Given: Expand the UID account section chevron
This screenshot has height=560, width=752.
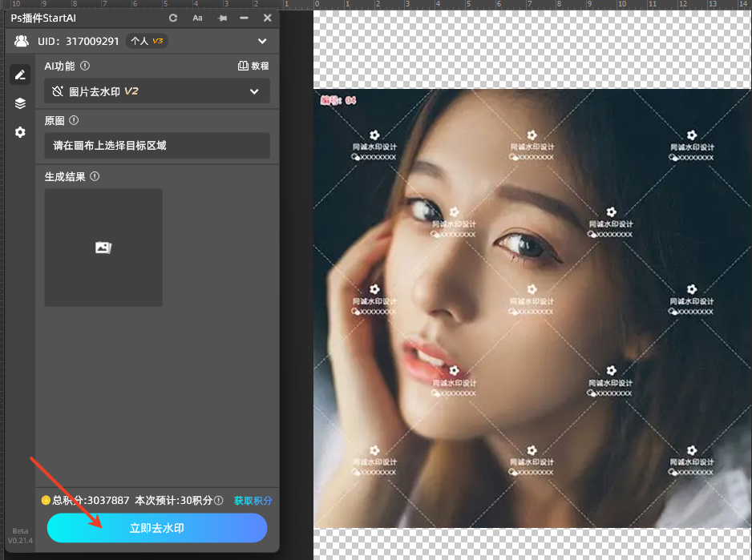Looking at the screenshot, I should pos(262,41).
